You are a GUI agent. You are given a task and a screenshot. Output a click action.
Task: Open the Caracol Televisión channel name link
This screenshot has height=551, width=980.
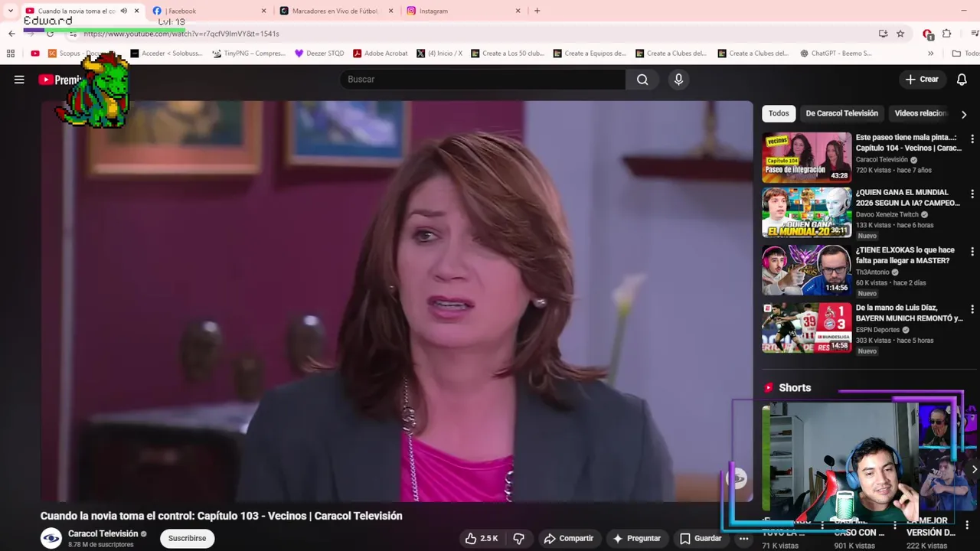103,533
